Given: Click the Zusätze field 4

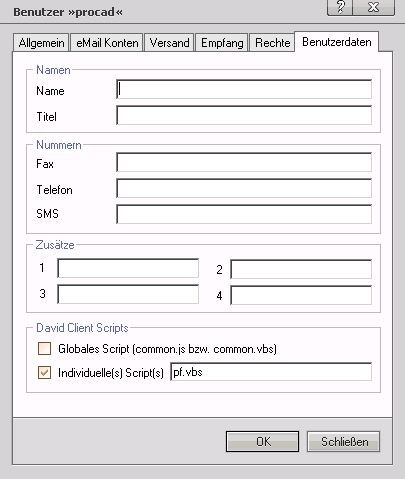Looking at the screenshot, I should pos(301,295).
